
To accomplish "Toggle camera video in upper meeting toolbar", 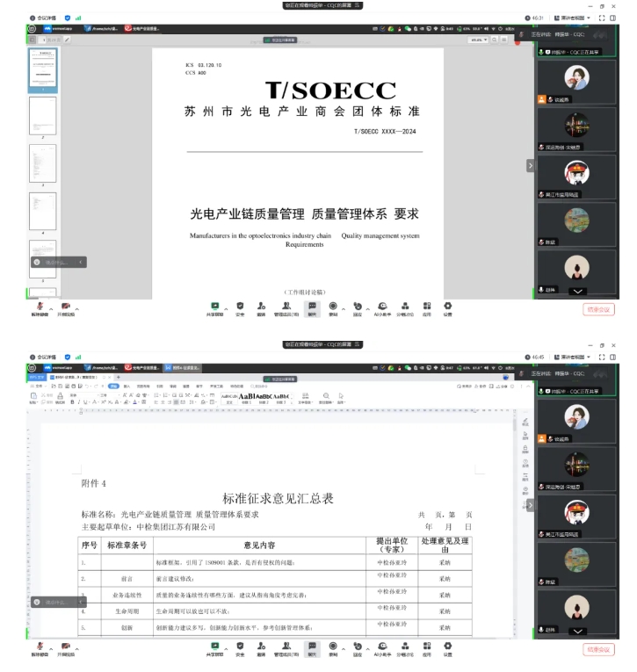I will pyautogui.click(x=66, y=306).
